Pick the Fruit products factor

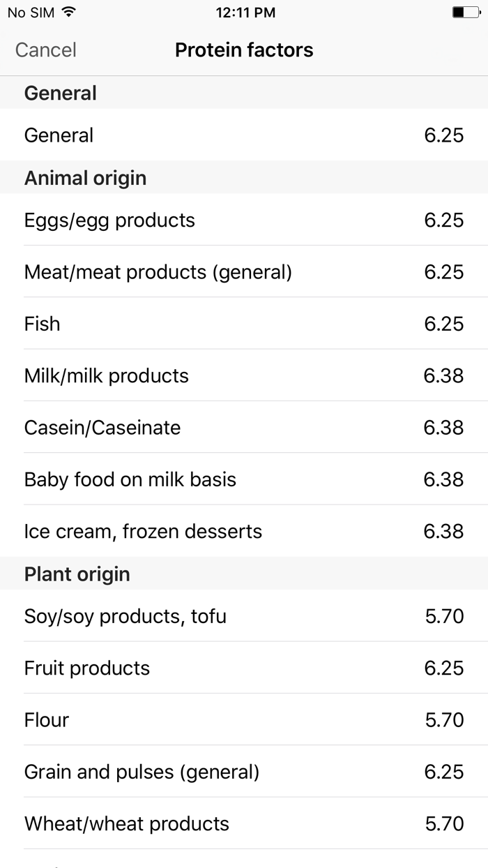point(244,668)
